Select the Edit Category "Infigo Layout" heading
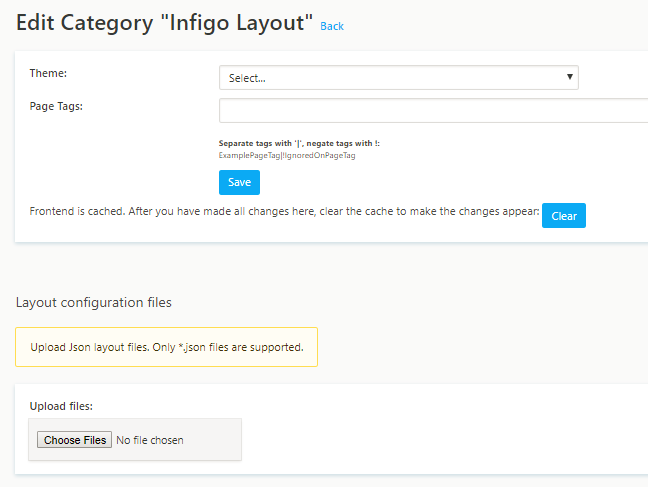 pyautogui.click(x=164, y=23)
